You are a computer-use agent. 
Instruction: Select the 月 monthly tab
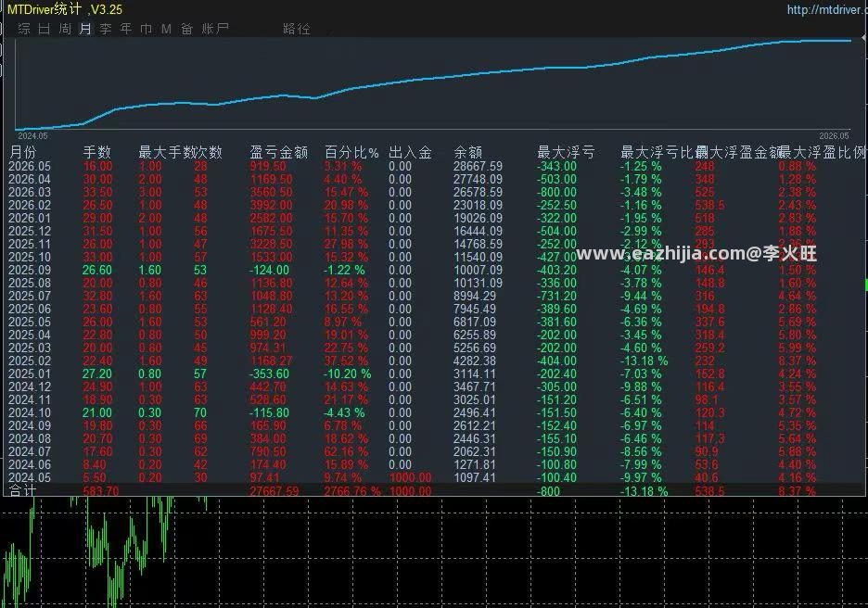point(85,29)
